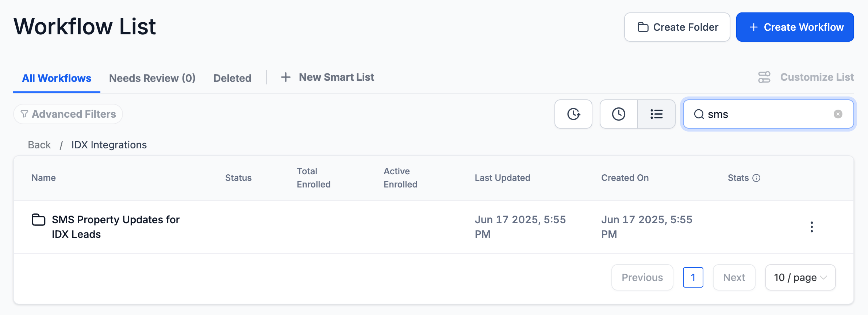Image resolution: width=868 pixels, height=315 pixels.
Task: Focus the workflow search field
Action: (767, 114)
